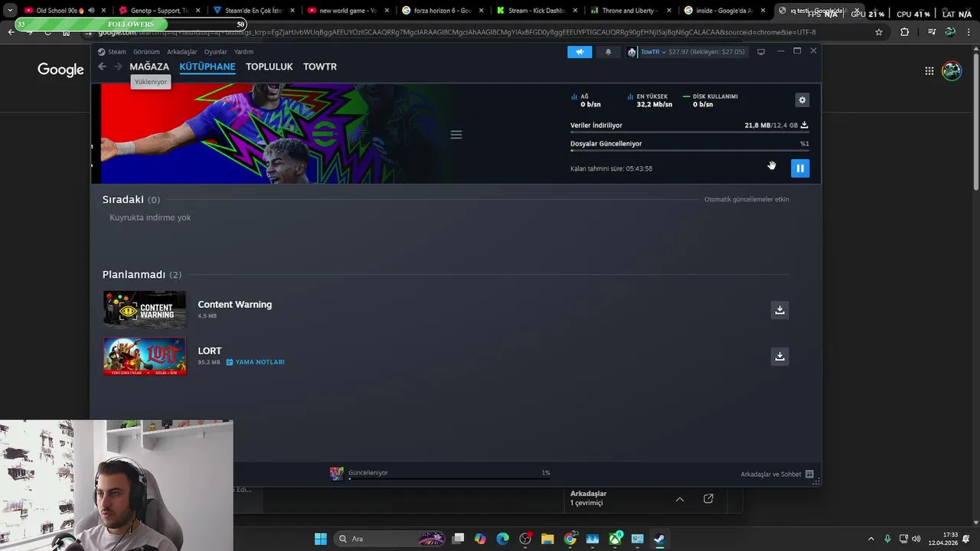This screenshot has width=980, height=551.
Task: Click Otomatik güncellemeler etkin text
Action: 746,200
